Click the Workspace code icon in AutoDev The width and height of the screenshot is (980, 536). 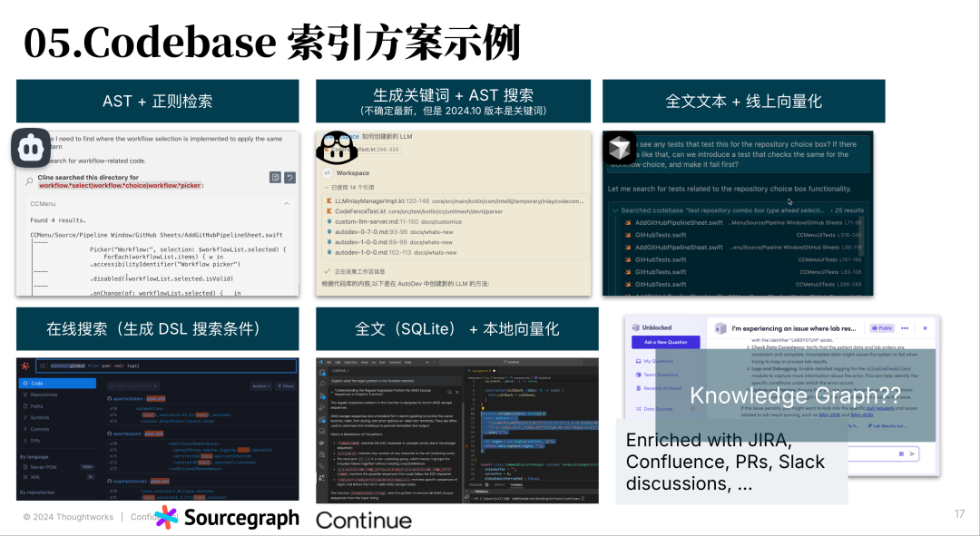point(327,173)
